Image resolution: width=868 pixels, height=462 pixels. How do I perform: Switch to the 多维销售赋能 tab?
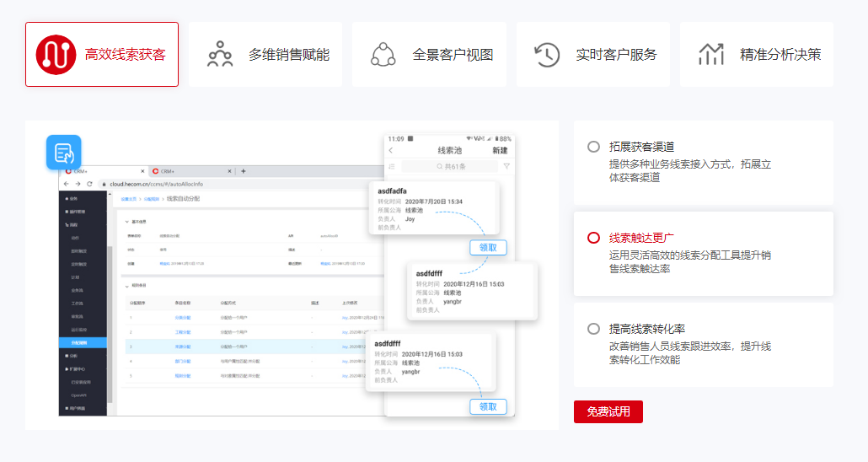265,54
